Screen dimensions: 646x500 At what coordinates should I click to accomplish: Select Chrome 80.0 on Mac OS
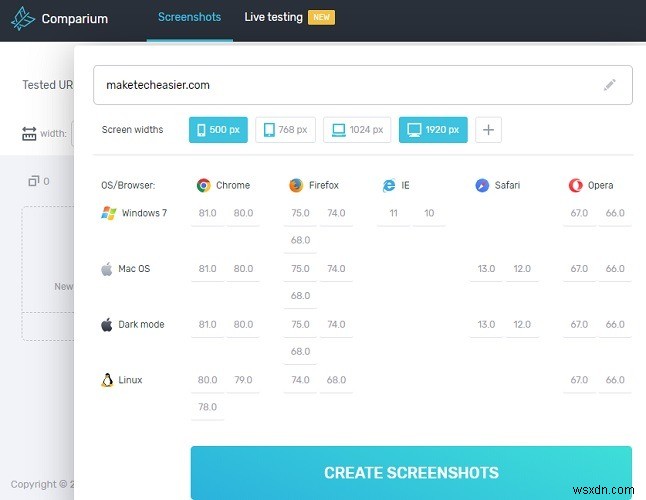pyautogui.click(x=243, y=269)
